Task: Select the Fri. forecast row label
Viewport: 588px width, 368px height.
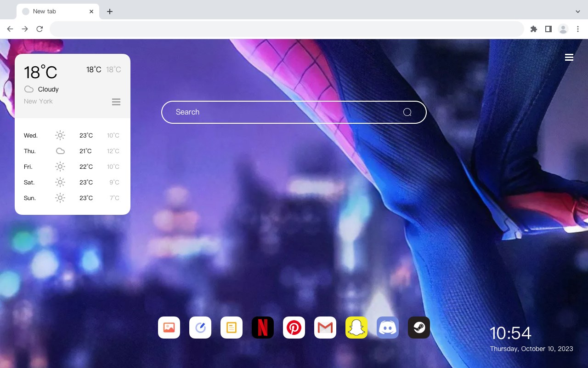Action: click(28, 167)
